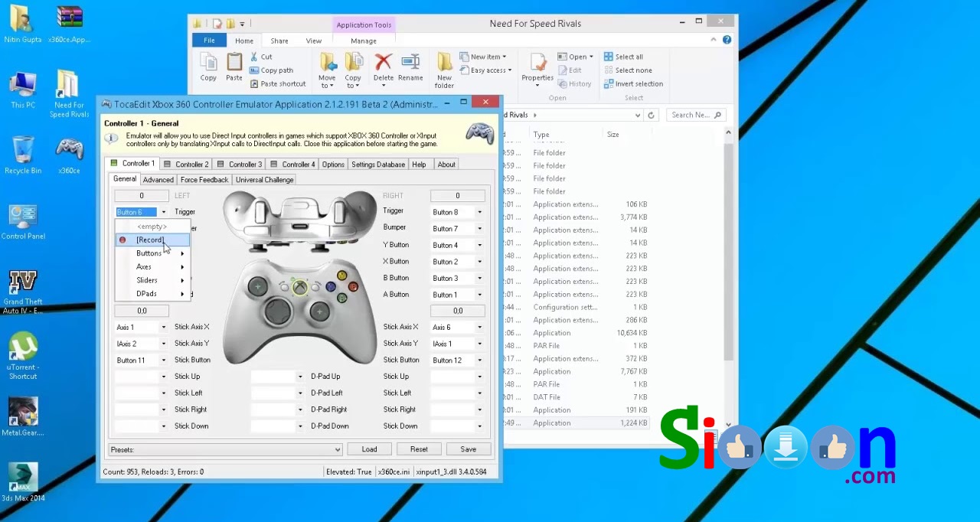The width and height of the screenshot is (980, 522).
Task: Expand the right Trigger Button 8 dropdown
Action: [480, 212]
